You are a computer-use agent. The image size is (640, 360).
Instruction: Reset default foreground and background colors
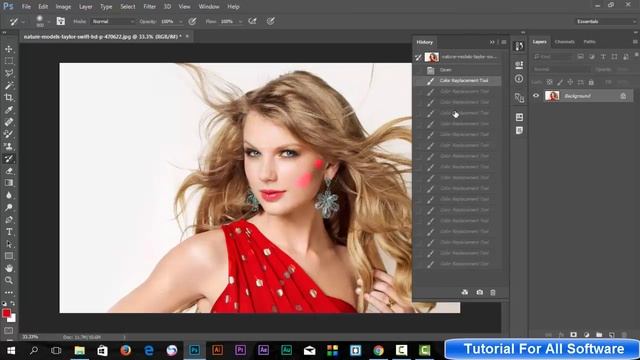(x=4, y=304)
